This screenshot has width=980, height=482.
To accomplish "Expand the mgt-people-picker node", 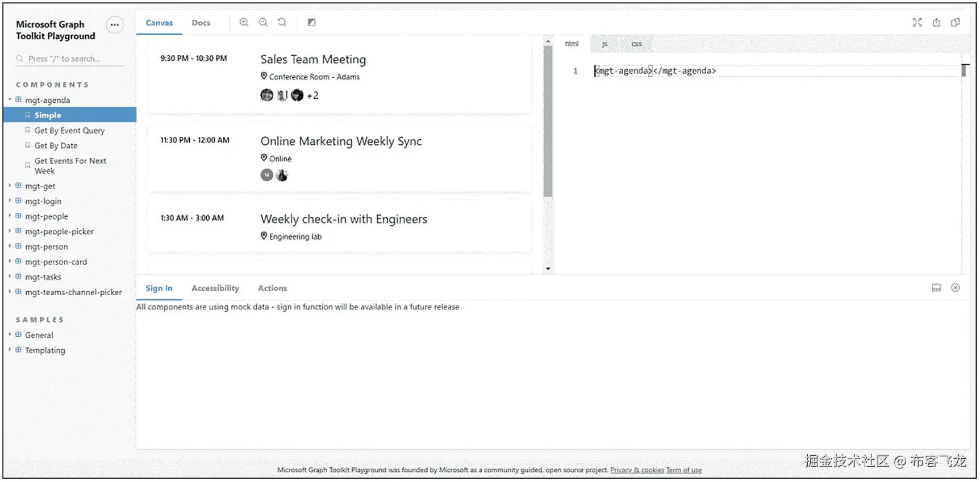I will tap(10, 232).
